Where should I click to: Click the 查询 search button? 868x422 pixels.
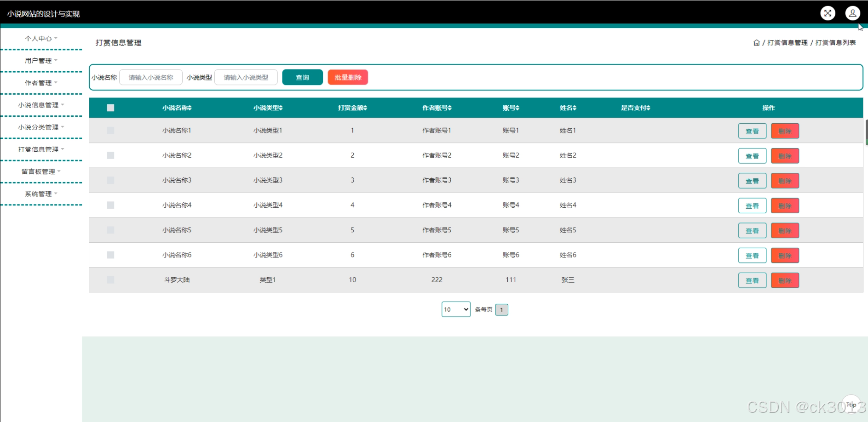tap(302, 77)
